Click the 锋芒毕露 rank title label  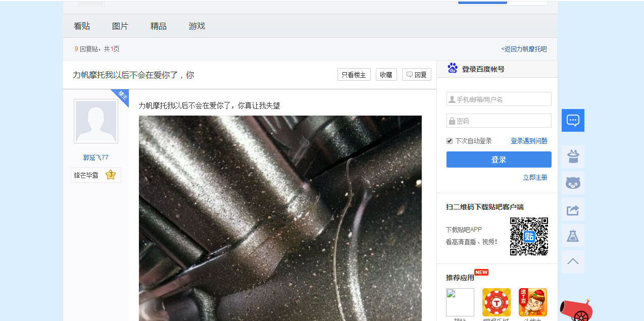click(x=86, y=175)
